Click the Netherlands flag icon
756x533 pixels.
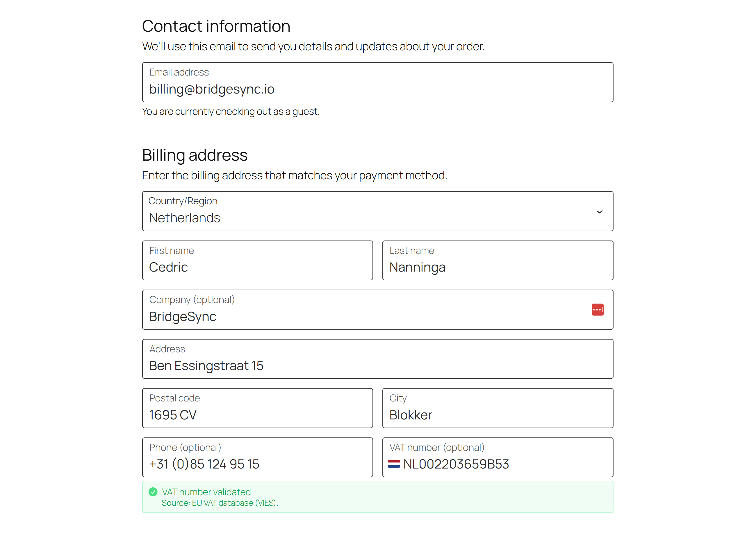tap(394, 464)
